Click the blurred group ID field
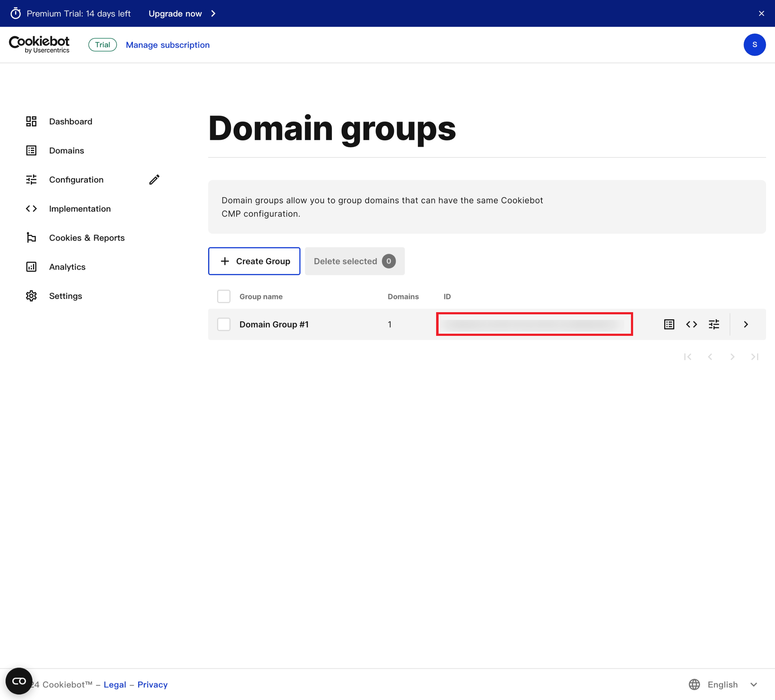The height and width of the screenshot is (700, 775). click(x=534, y=324)
